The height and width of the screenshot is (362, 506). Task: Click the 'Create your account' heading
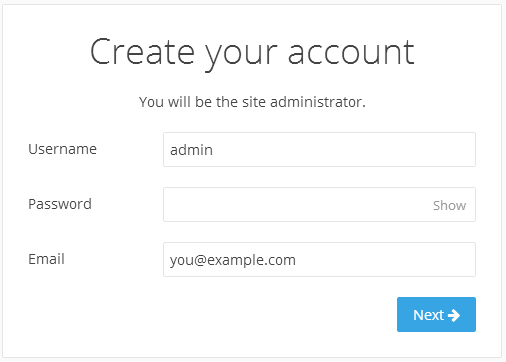(x=252, y=52)
